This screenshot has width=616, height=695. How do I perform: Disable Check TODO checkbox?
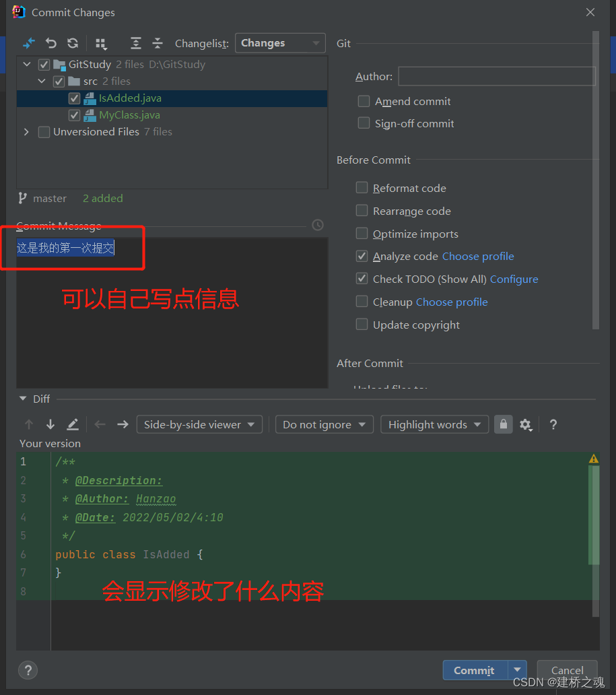(362, 278)
